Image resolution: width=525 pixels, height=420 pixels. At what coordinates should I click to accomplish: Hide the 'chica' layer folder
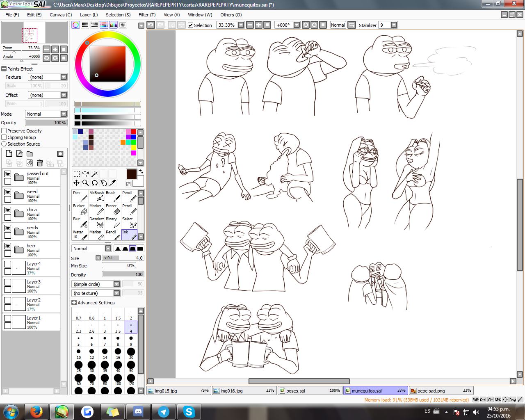pos(7,210)
